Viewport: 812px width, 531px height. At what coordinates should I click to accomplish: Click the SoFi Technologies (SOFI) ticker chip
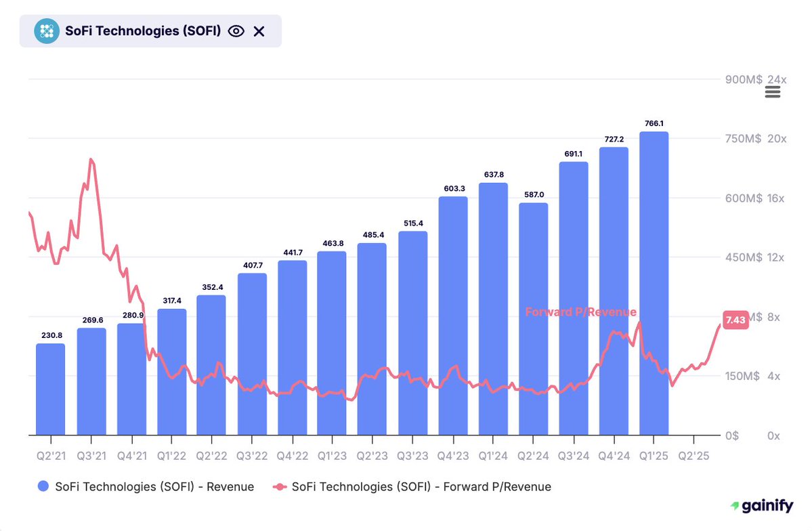pos(150,31)
